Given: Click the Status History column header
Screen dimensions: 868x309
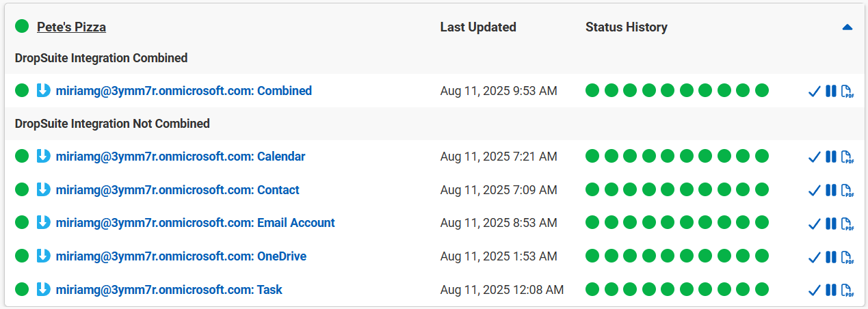Looking at the screenshot, I should click(x=626, y=27).
